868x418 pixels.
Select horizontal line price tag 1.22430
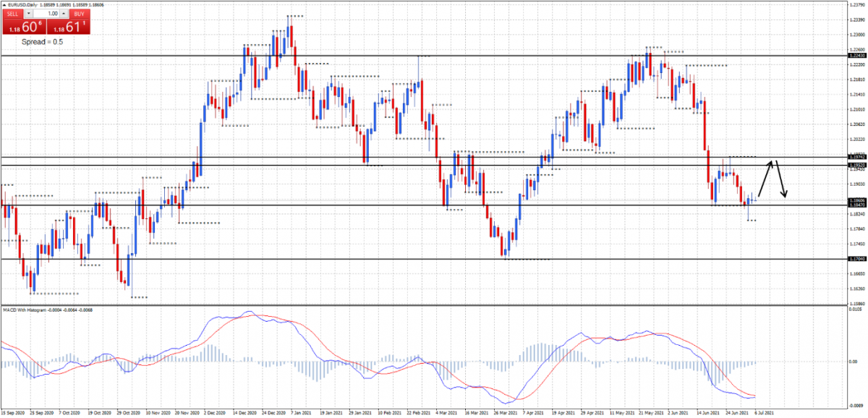856,56
